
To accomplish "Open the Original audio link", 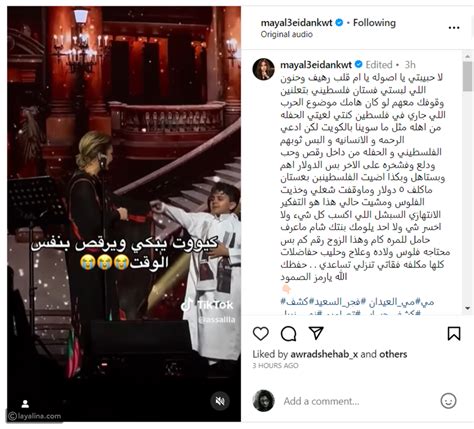I will tap(286, 34).
